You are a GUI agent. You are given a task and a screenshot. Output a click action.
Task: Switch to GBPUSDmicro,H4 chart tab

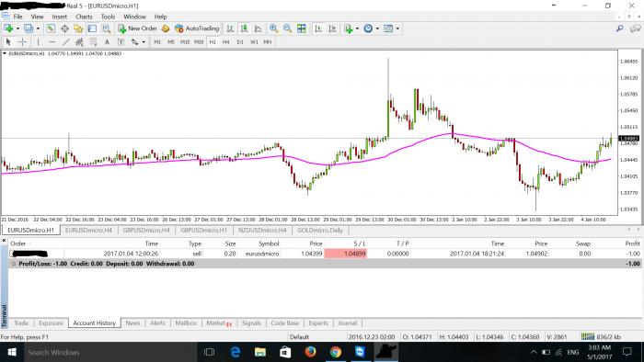point(146,230)
